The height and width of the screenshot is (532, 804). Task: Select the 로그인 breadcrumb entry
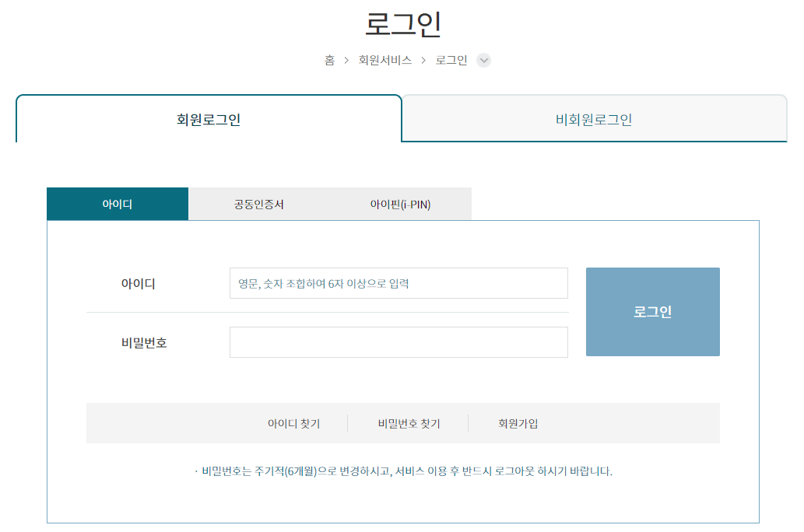tap(451, 59)
